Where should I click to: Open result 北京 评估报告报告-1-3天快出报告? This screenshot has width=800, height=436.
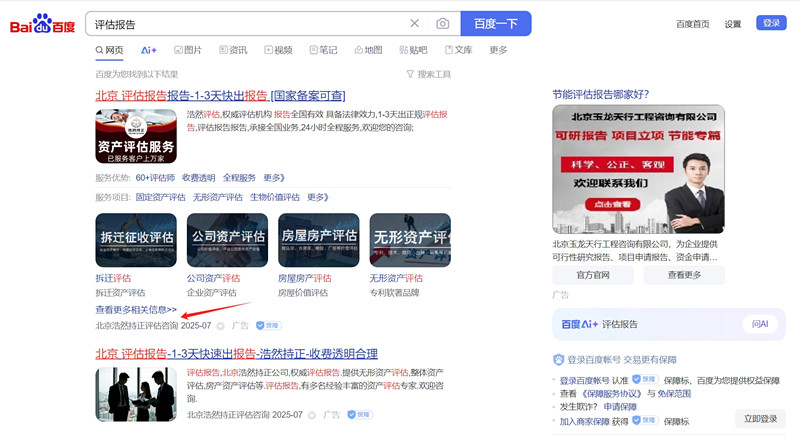(x=220, y=95)
